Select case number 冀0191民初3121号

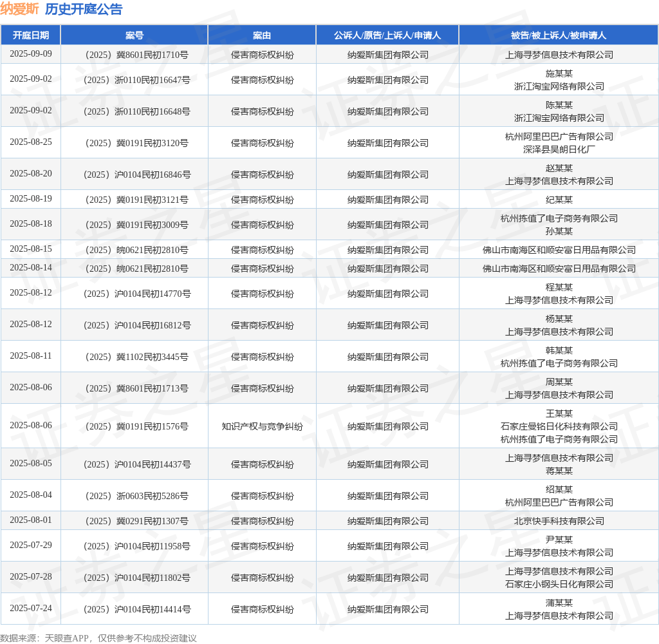(x=137, y=200)
